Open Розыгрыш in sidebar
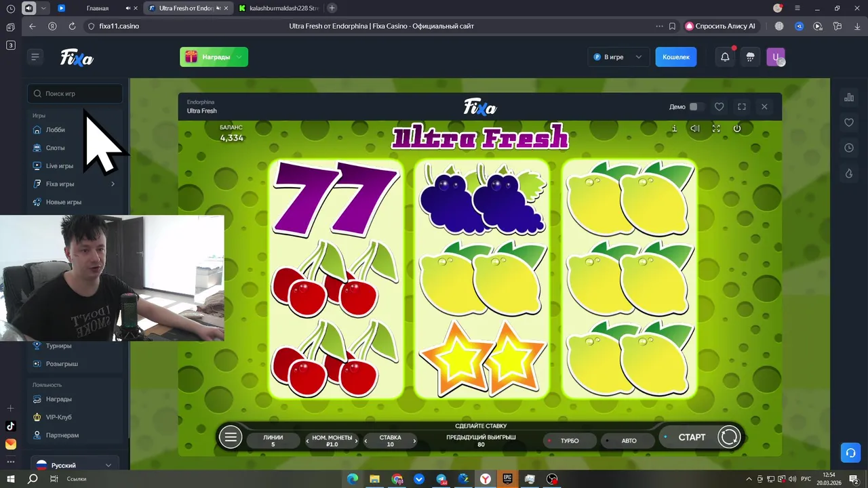 tap(62, 364)
